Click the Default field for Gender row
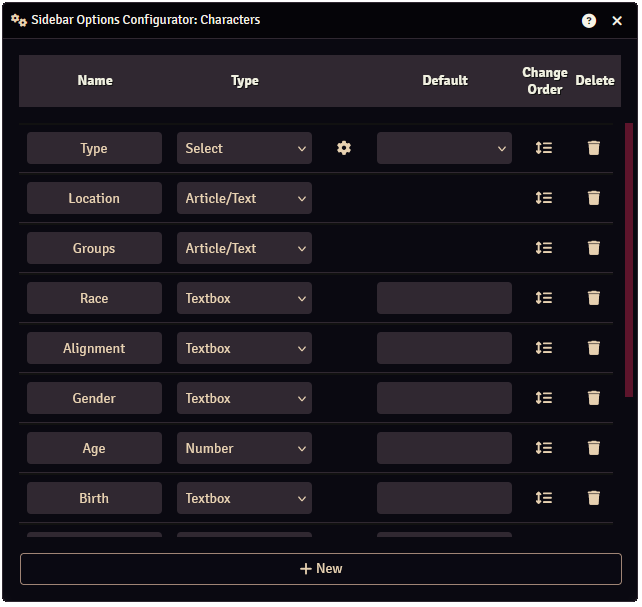Screen dimensions: 642x607 444,398
